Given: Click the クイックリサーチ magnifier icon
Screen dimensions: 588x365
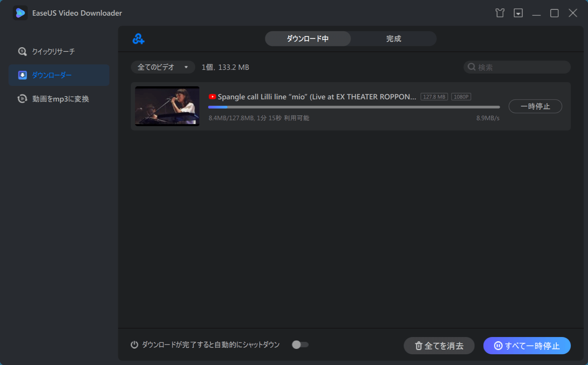Looking at the screenshot, I should coord(22,51).
